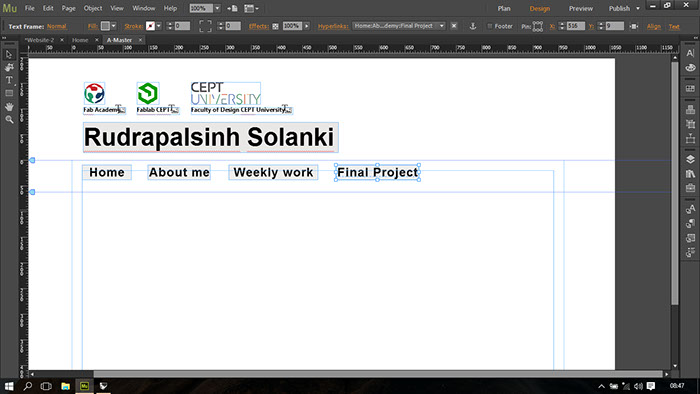Open the Spacing panel icon
The image size is (700, 394).
(690, 139)
